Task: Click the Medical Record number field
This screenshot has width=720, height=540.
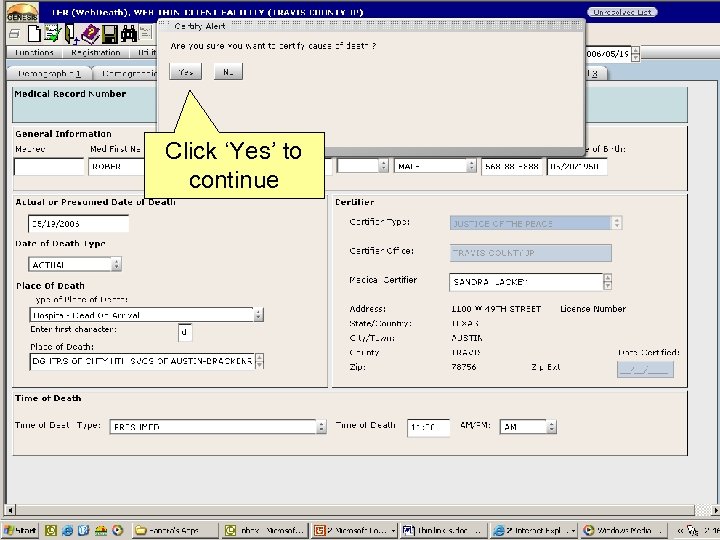Action: [x=49, y=167]
